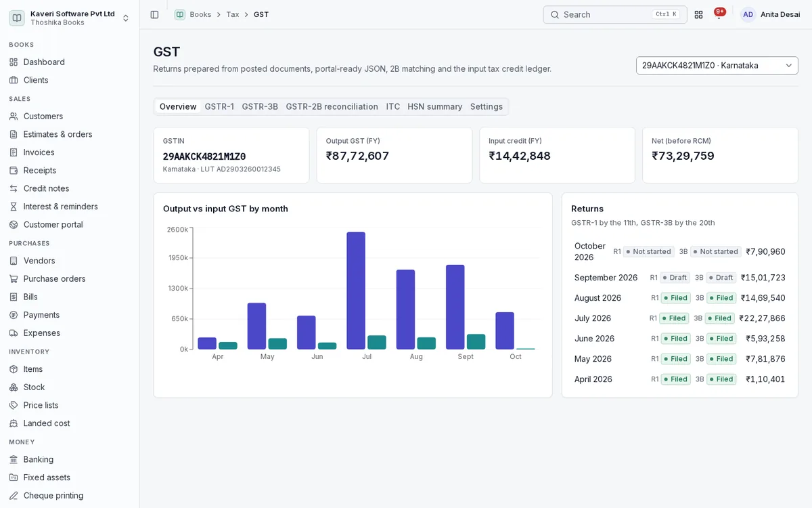The width and height of the screenshot is (812, 508).
Task: Open the GSTIN Karnataka dropdown
Action: 717,66
